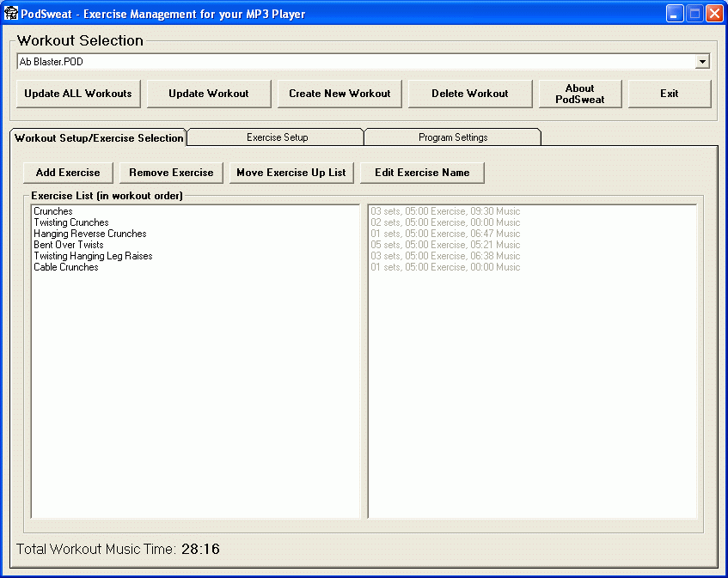This screenshot has width=728, height=578.
Task: Close the PodSweat window
Action: click(714, 14)
